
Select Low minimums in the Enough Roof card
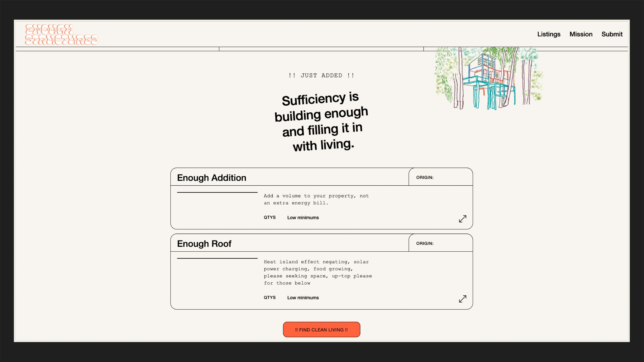coord(303,297)
